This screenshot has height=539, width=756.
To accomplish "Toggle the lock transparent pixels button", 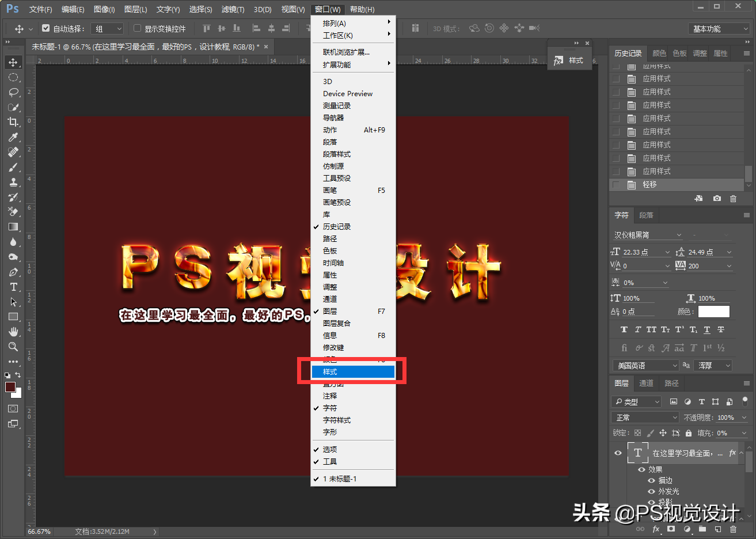I will point(637,433).
